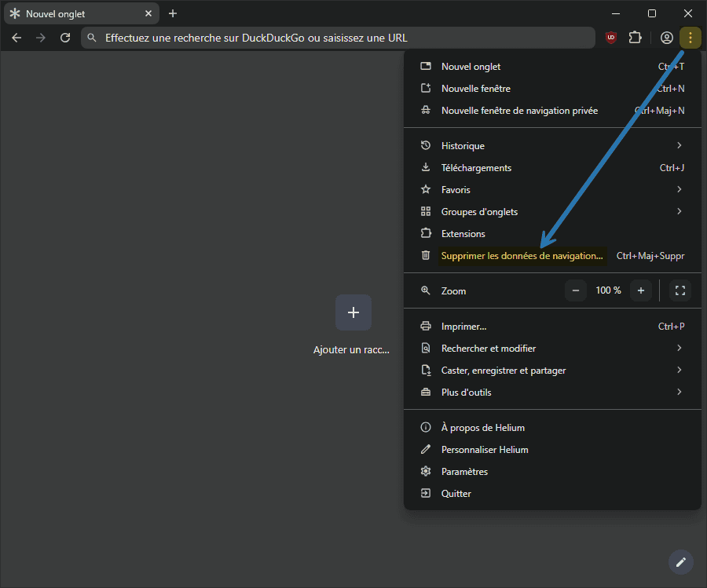Click the back navigation arrow
The height and width of the screenshot is (588, 707).
pos(16,38)
